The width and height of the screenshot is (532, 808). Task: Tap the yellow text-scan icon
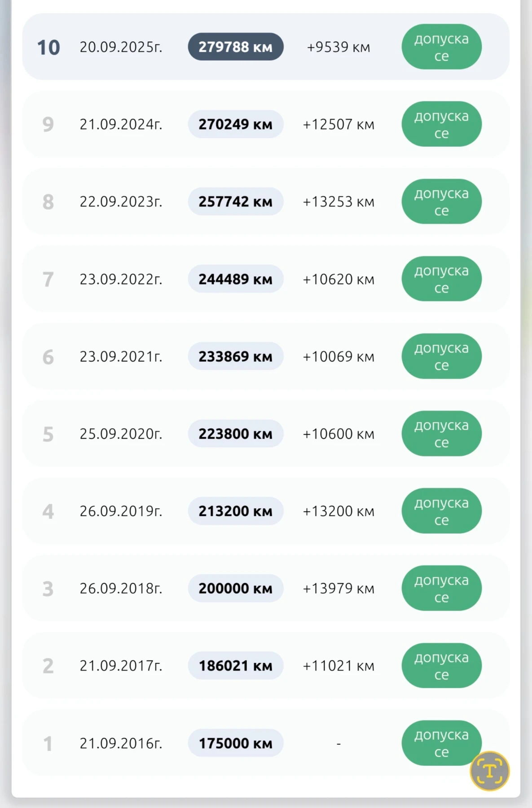point(489,771)
